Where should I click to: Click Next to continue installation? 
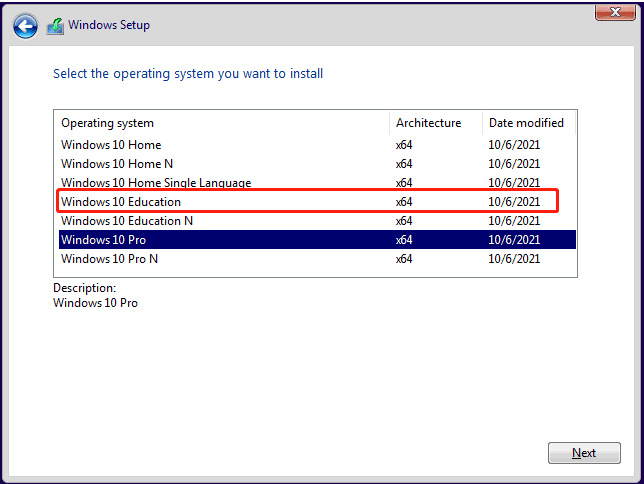[x=584, y=453]
